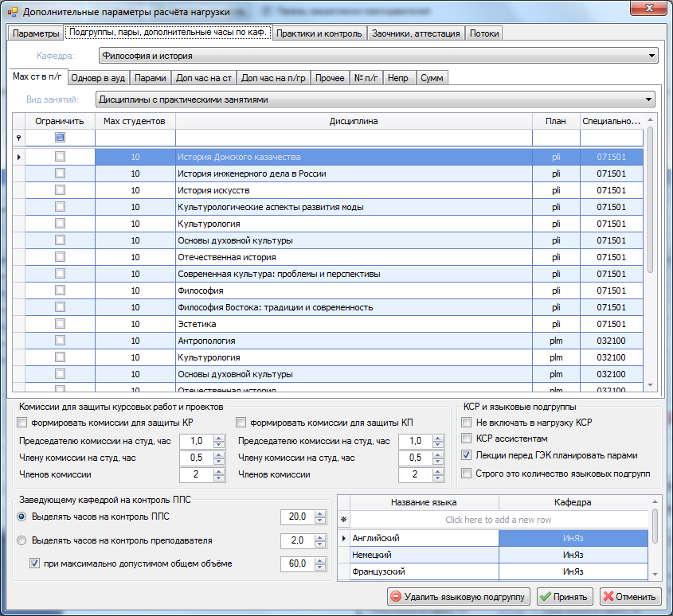The image size is (673, 616).
Task: Select Выделять часов на контроль преподавателя radio
Action: tap(22, 540)
